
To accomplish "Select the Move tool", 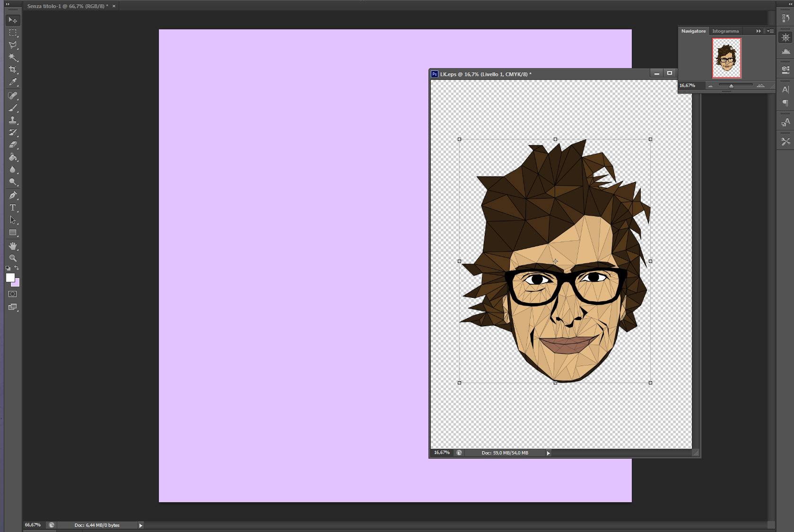I will coord(13,20).
